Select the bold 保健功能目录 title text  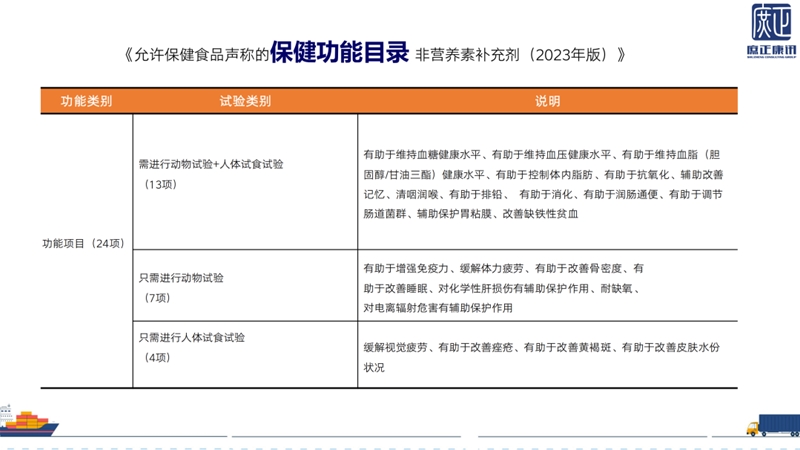[340, 52]
